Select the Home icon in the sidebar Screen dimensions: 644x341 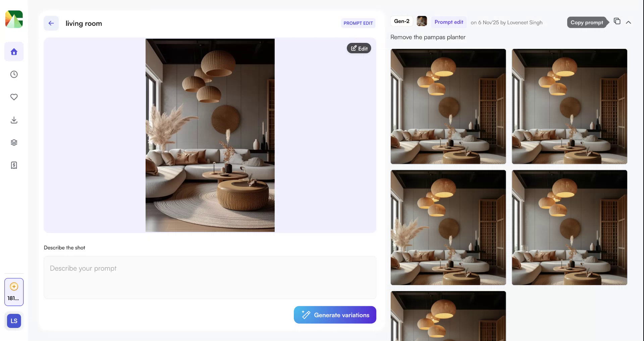[14, 51]
